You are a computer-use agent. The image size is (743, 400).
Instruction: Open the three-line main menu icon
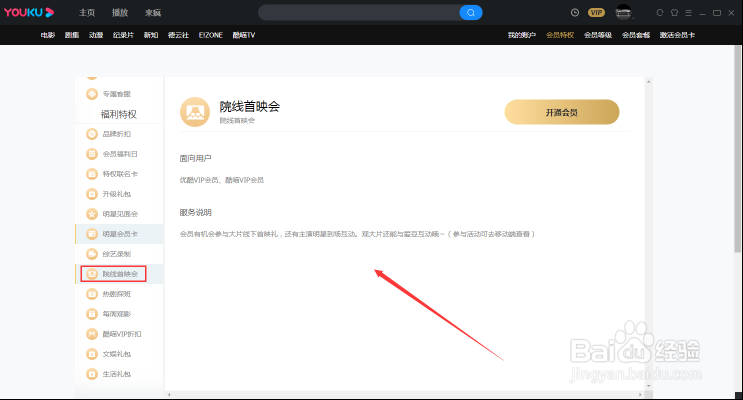click(689, 13)
